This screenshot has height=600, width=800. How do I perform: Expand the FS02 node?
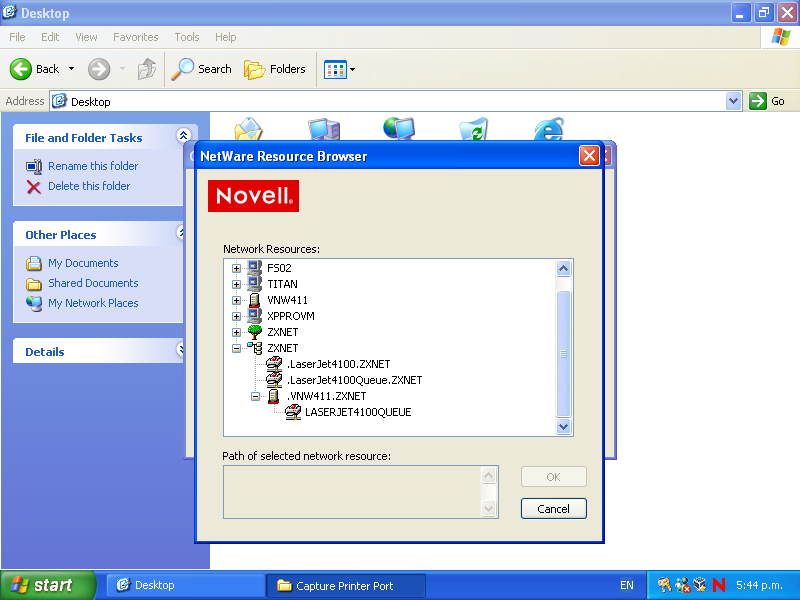(x=236, y=268)
